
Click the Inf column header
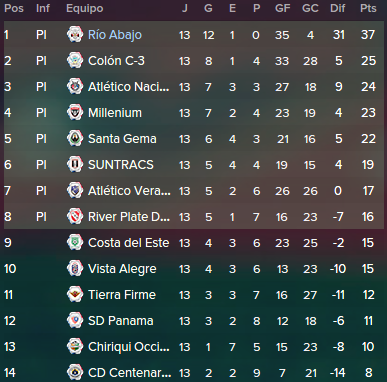tap(43, 8)
